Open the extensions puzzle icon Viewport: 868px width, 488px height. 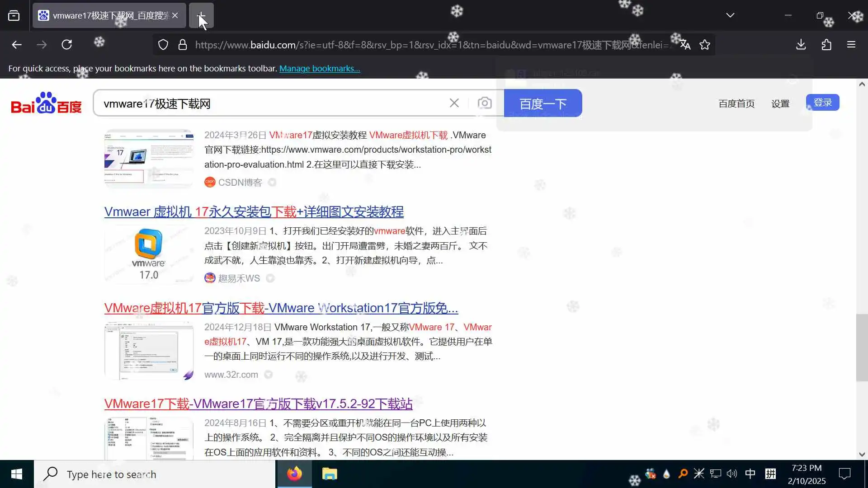[x=826, y=44]
